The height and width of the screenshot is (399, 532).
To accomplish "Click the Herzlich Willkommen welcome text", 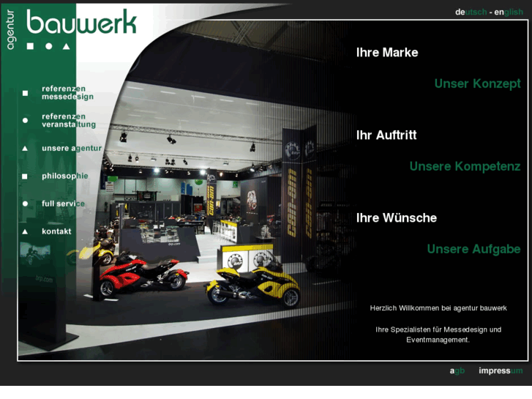I will tap(438, 308).
